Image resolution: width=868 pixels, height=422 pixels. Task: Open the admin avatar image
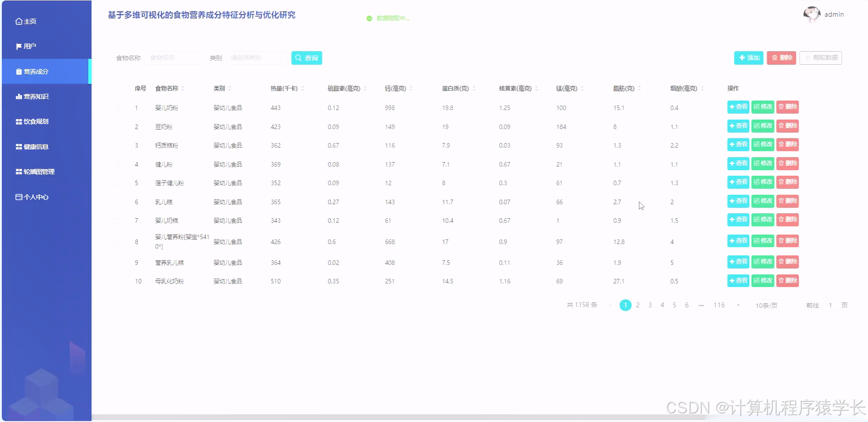pyautogui.click(x=812, y=14)
